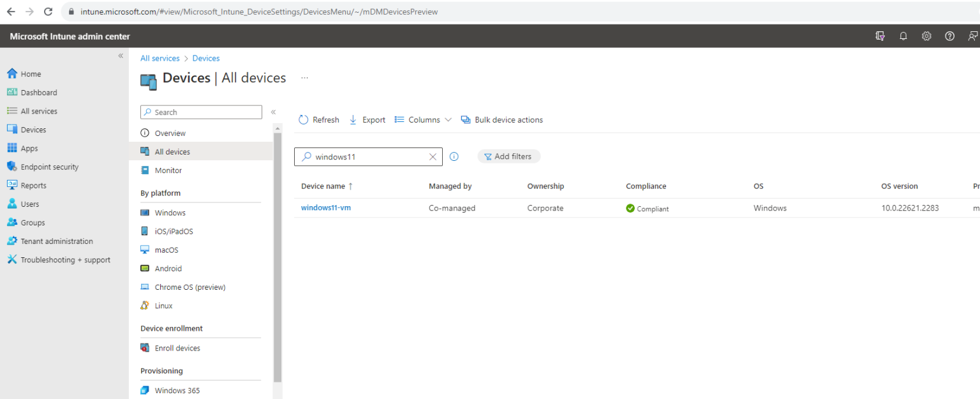Viewport: 980px width, 399px height.
Task: Open the Linux platform section
Action: 165,305
